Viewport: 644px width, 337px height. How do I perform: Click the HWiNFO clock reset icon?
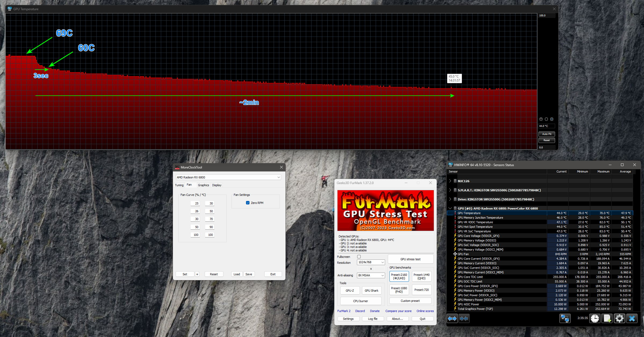click(x=595, y=318)
